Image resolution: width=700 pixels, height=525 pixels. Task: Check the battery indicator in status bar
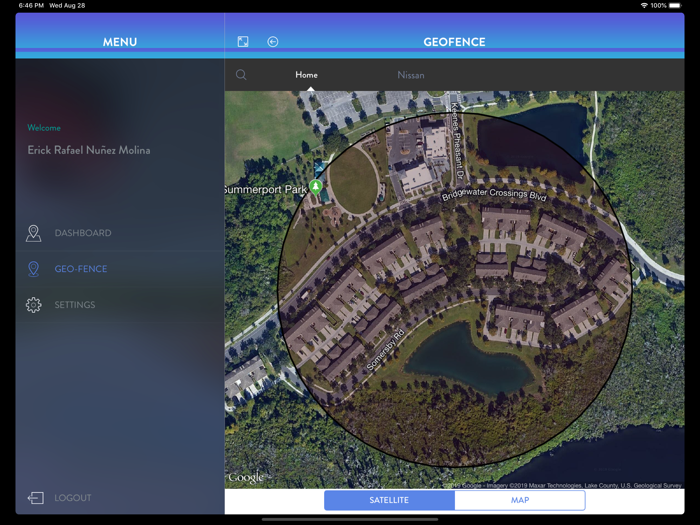pos(675,5)
